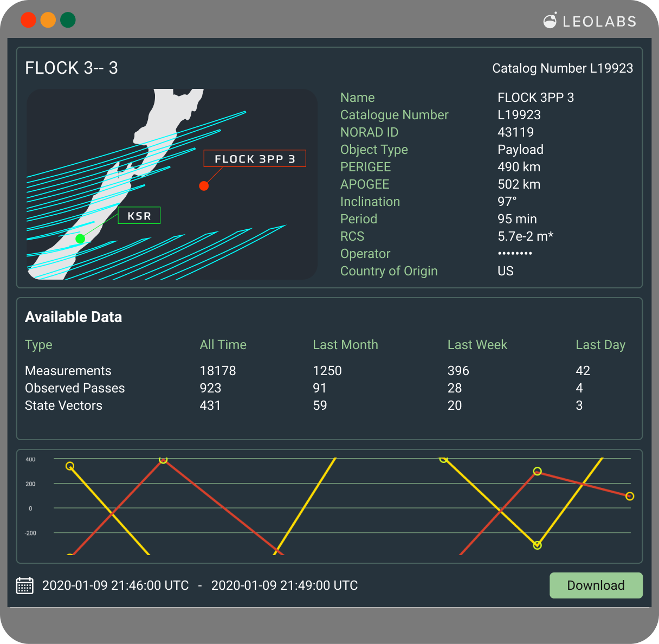This screenshot has width=659, height=644.
Task: Select the FLOCK 3PP 3 map label
Action: coord(255,159)
